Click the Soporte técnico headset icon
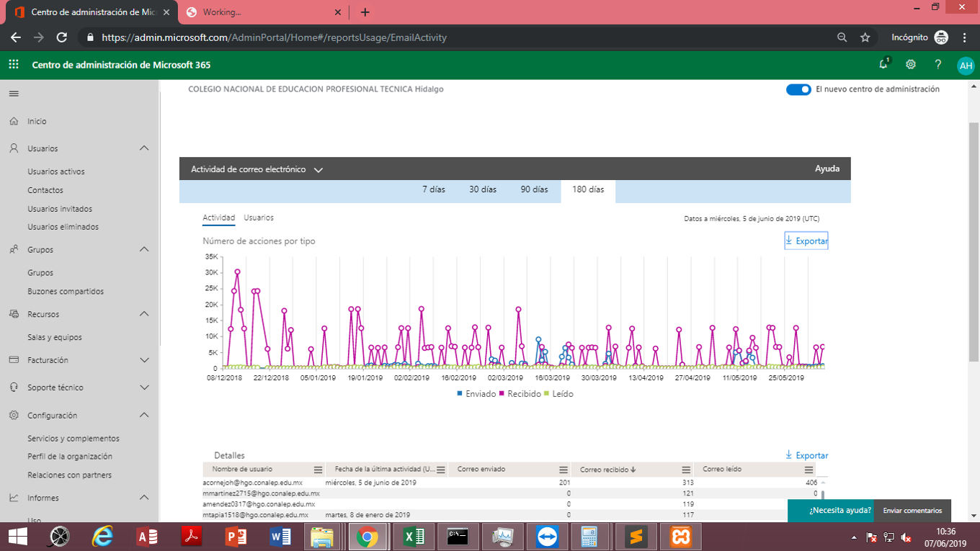The height and width of the screenshot is (551, 980). click(x=14, y=387)
